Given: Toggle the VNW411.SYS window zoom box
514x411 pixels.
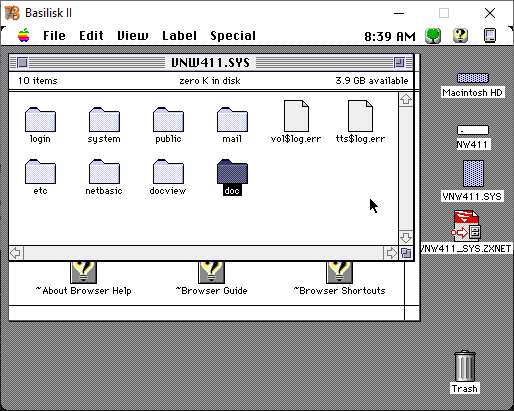Looking at the screenshot, I should point(399,62).
